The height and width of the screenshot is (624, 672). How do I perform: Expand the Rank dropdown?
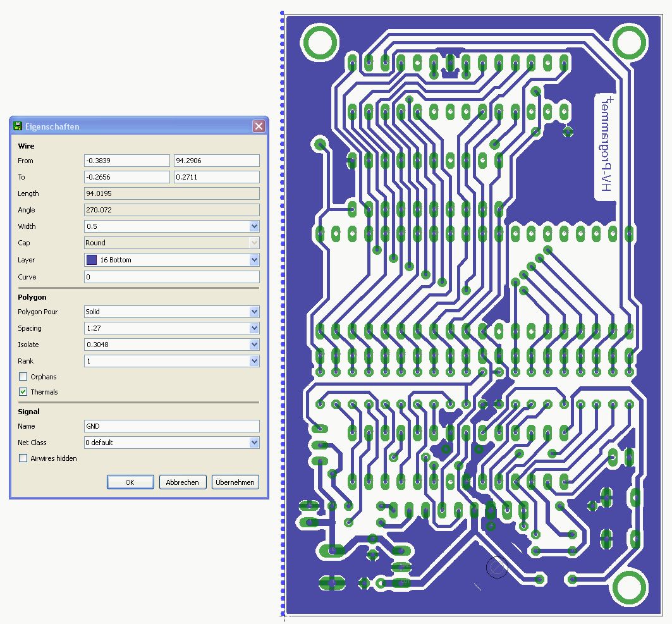tap(254, 361)
